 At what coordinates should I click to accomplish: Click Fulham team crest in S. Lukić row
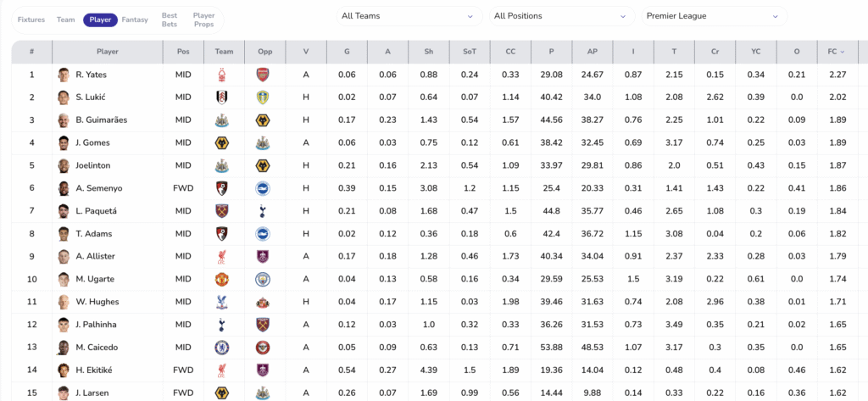(x=224, y=97)
